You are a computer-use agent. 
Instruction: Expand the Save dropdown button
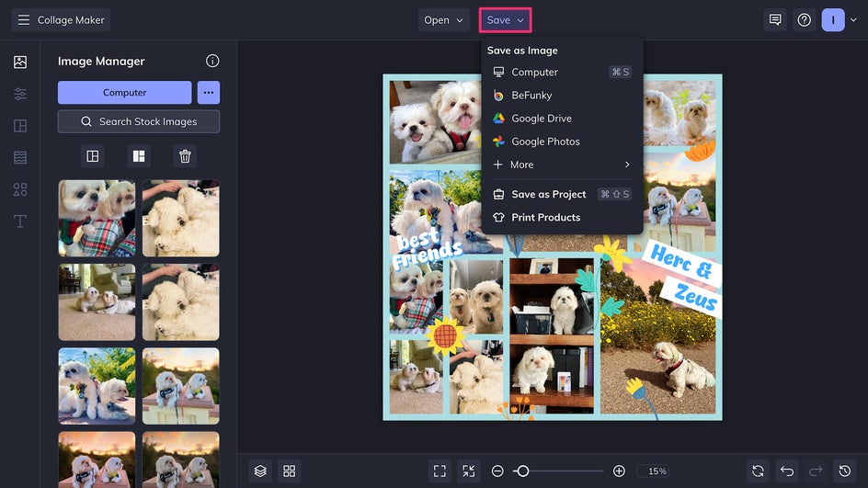coord(505,20)
